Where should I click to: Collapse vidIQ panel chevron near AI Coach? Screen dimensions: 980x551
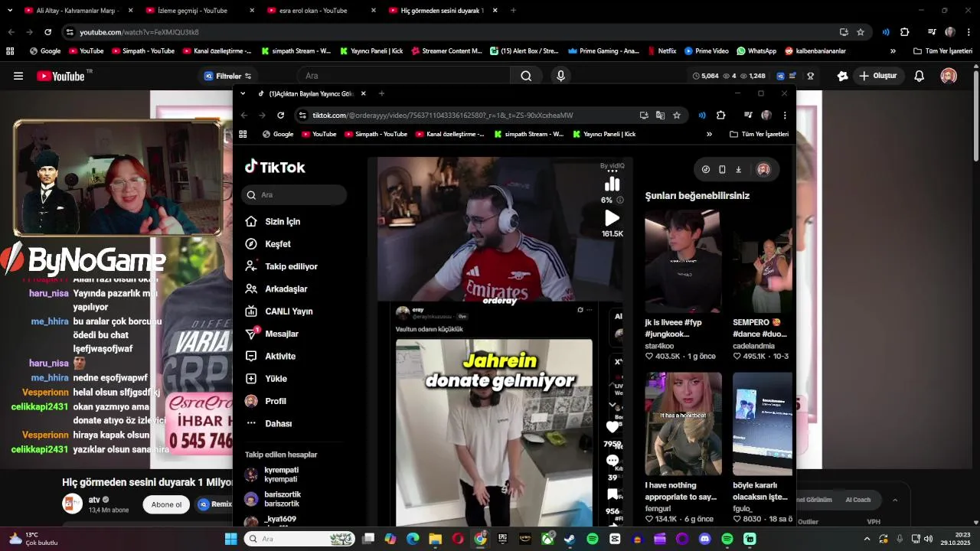895,500
